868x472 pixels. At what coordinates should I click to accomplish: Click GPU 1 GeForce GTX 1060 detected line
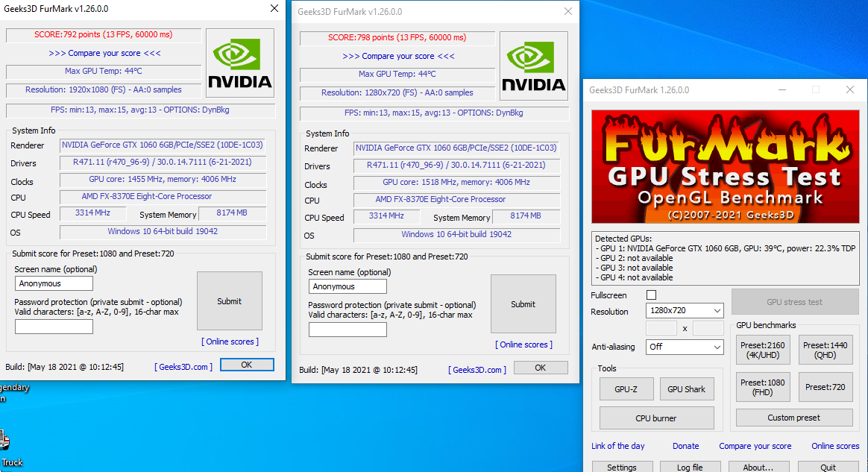pos(725,248)
